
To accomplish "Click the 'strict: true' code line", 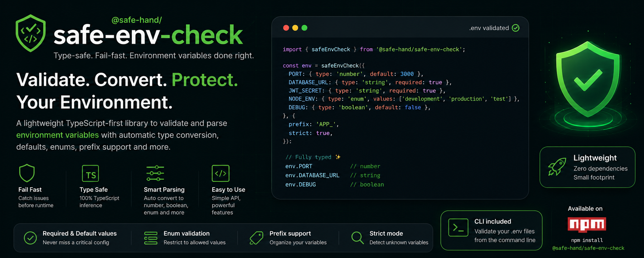I will (x=310, y=133).
